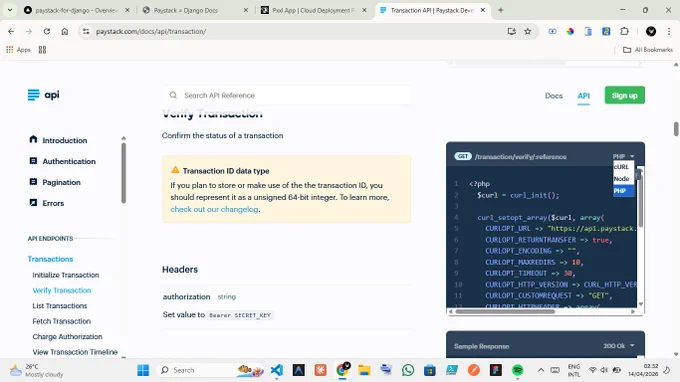
Task: Focus the Search API Reference field
Action: 287,95
